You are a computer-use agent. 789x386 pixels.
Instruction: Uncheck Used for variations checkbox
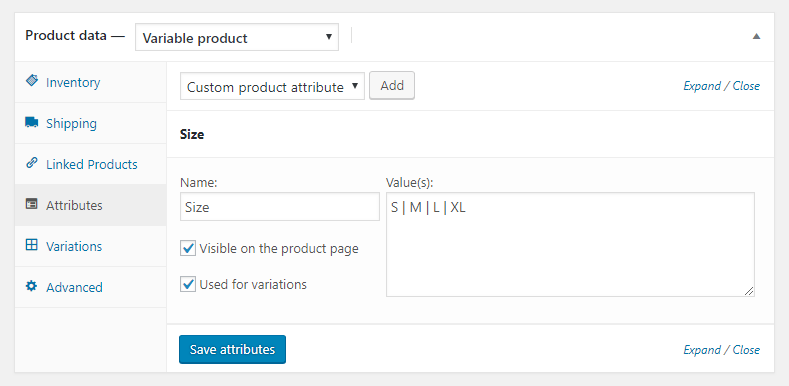pos(188,284)
